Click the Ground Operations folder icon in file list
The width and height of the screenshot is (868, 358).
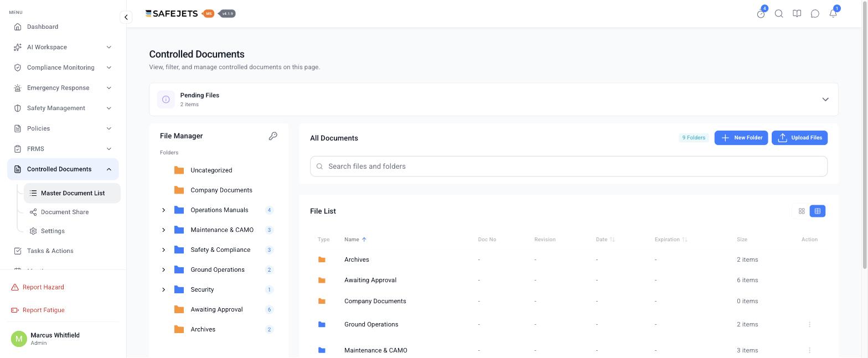click(x=322, y=324)
